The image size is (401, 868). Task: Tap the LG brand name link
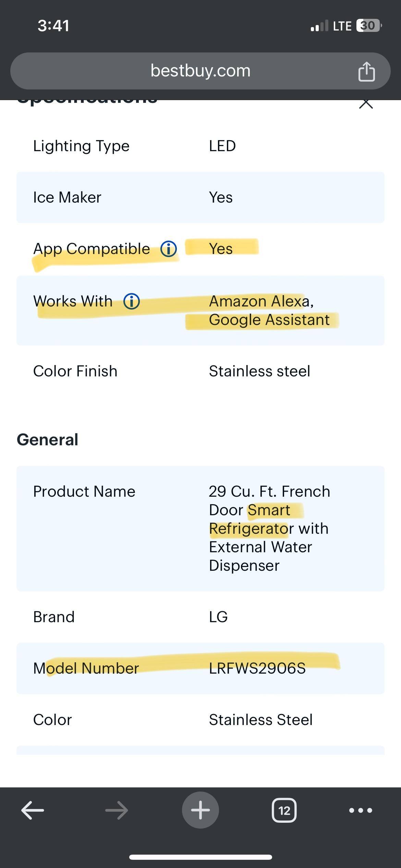(218, 616)
